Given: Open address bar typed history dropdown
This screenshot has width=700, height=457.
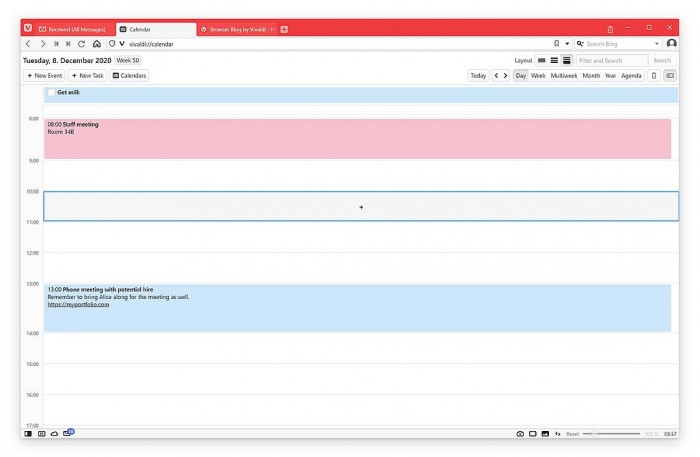Looking at the screenshot, I should [x=567, y=44].
